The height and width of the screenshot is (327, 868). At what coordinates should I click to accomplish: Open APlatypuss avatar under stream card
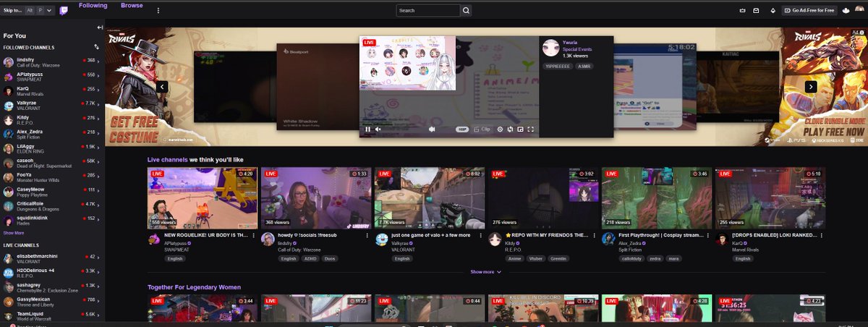pos(155,239)
